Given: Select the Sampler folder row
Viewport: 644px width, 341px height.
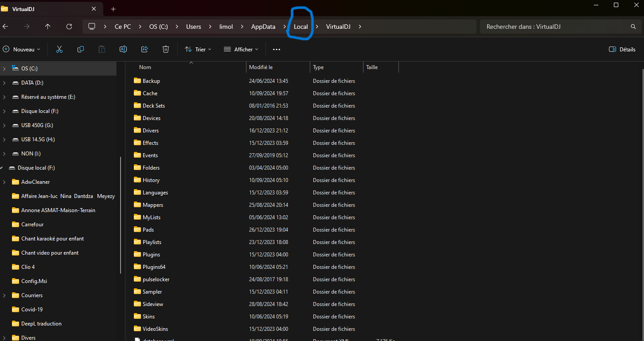Looking at the screenshot, I should [266, 292].
